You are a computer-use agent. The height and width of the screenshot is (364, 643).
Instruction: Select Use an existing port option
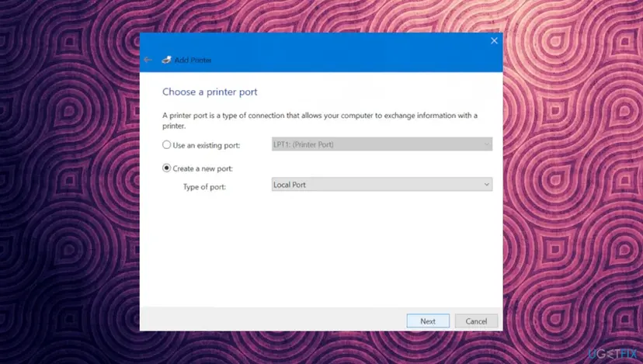tap(166, 144)
